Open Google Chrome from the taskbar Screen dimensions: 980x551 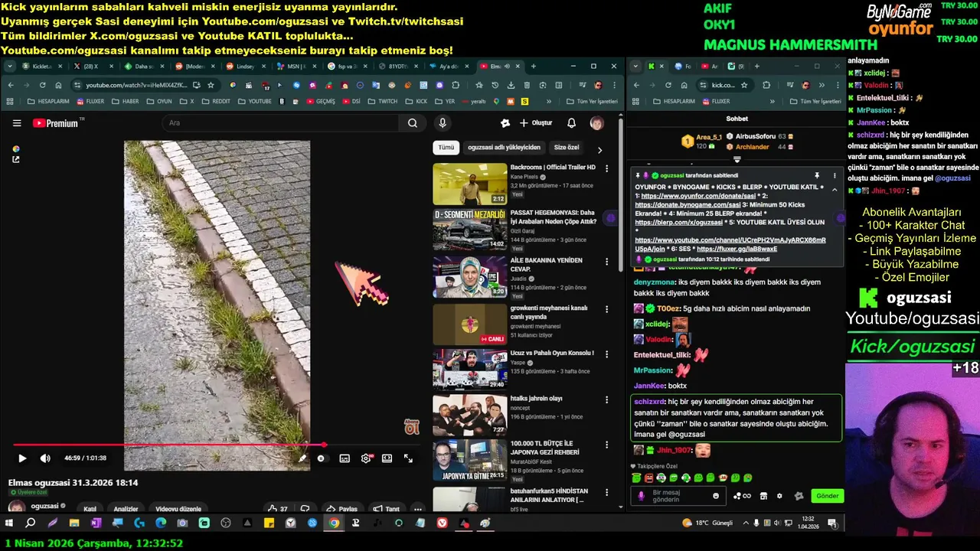point(334,523)
